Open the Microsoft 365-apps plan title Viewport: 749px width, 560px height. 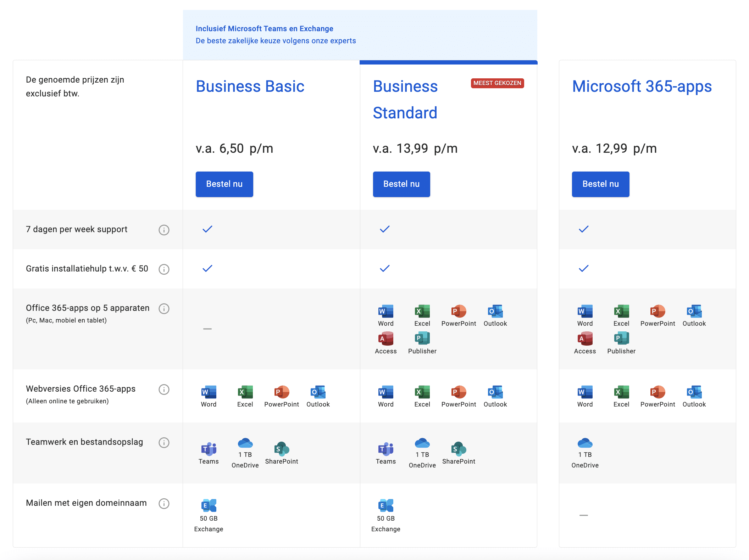(642, 86)
